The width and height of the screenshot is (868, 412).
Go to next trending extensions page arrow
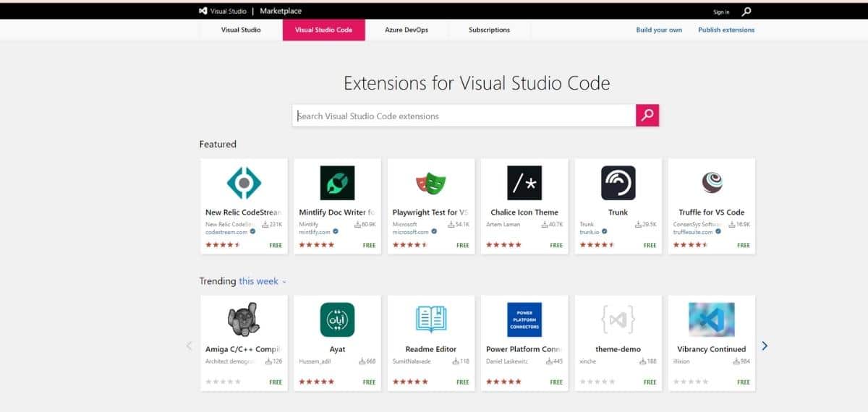765,346
